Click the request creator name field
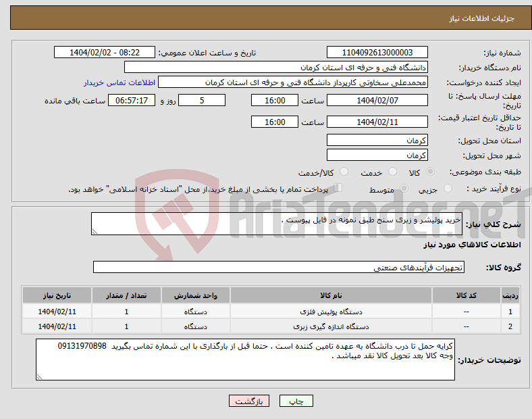The height and width of the screenshot is (419, 532). pyautogui.click(x=293, y=82)
